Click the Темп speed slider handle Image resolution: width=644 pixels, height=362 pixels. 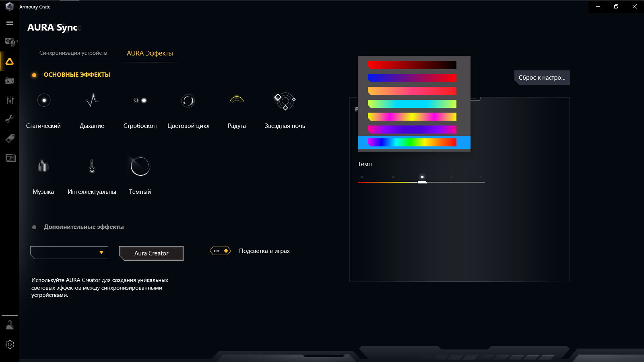422,182
